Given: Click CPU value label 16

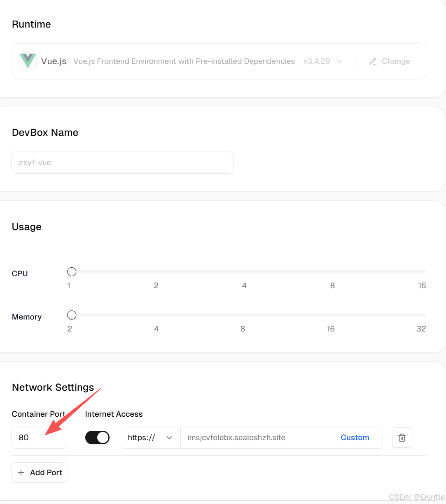Looking at the screenshot, I should click(x=422, y=286).
